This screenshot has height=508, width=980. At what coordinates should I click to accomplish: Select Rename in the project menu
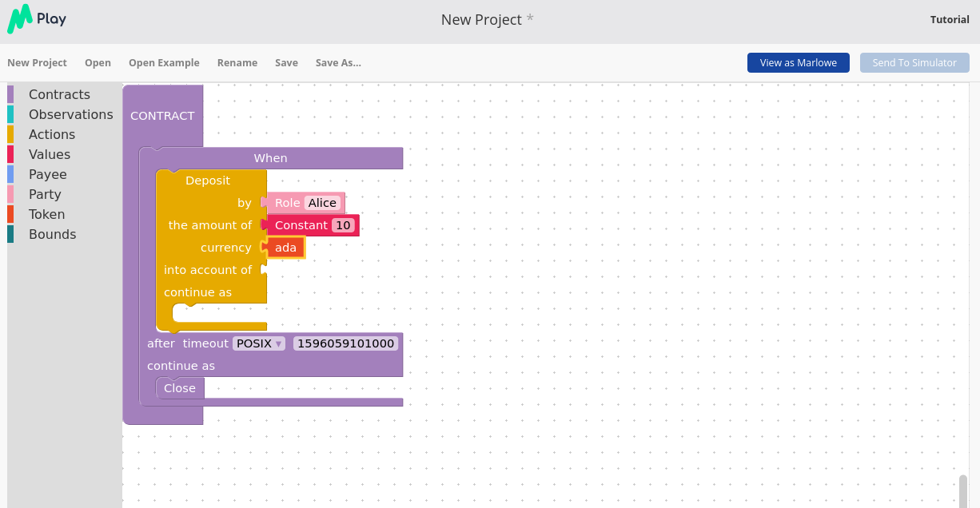237,62
